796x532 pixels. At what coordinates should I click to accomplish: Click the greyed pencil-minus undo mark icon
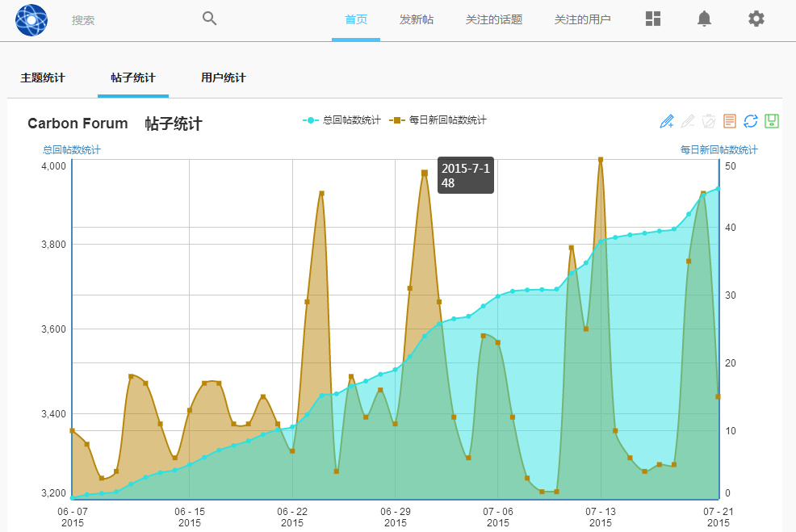[x=688, y=121]
